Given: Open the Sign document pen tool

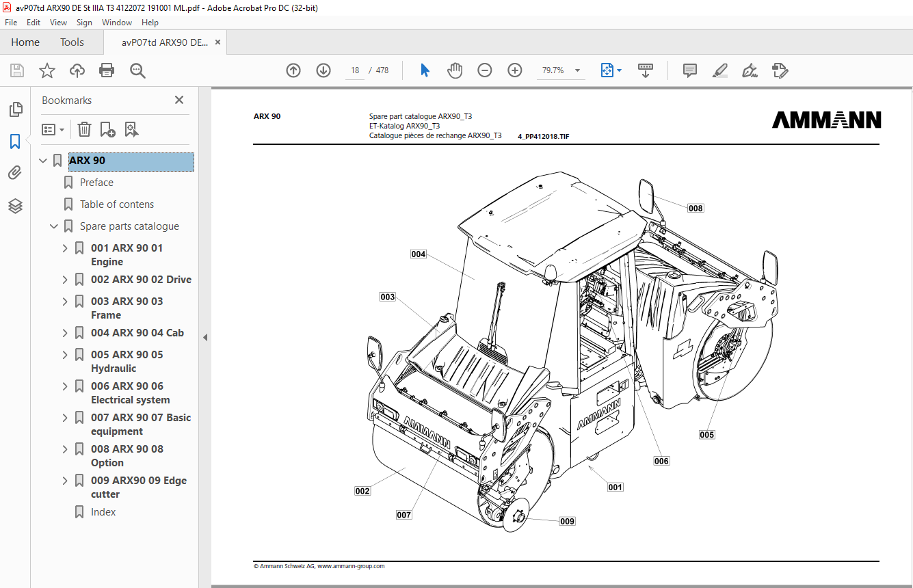Looking at the screenshot, I should 750,70.
